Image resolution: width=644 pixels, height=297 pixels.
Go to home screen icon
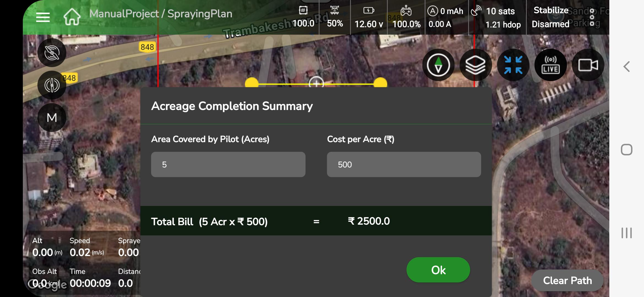point(72,16)
